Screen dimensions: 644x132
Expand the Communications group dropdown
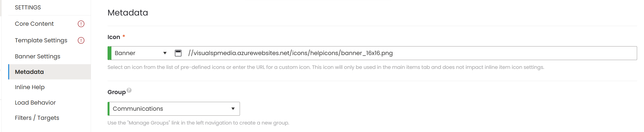coord(174,109)
